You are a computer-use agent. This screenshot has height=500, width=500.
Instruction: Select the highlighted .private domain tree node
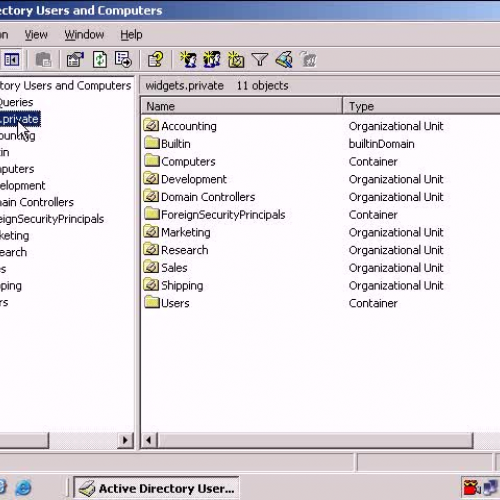(x=20, y=119)
